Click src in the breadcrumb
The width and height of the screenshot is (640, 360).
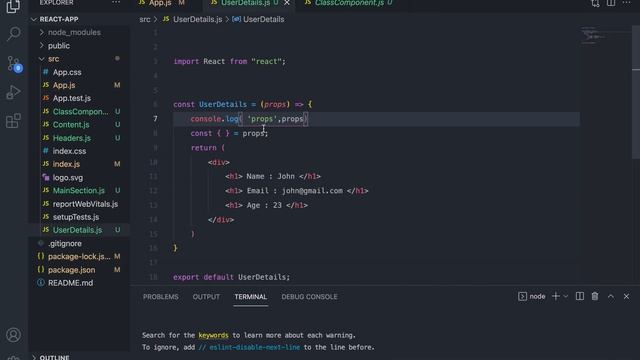(145, 19)
